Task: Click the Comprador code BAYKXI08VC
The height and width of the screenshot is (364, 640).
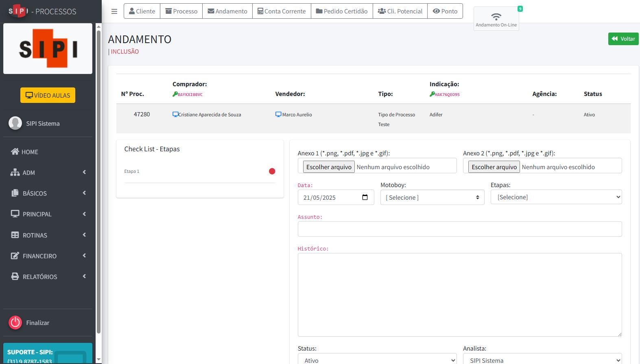Action: tap(190, 94)
